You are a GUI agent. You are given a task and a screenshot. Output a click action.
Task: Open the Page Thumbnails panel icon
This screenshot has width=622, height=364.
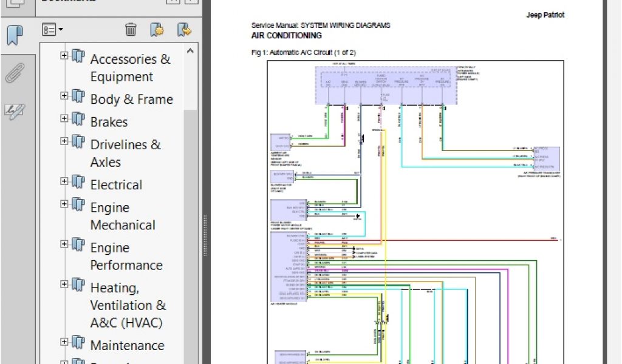coord(16,3)
